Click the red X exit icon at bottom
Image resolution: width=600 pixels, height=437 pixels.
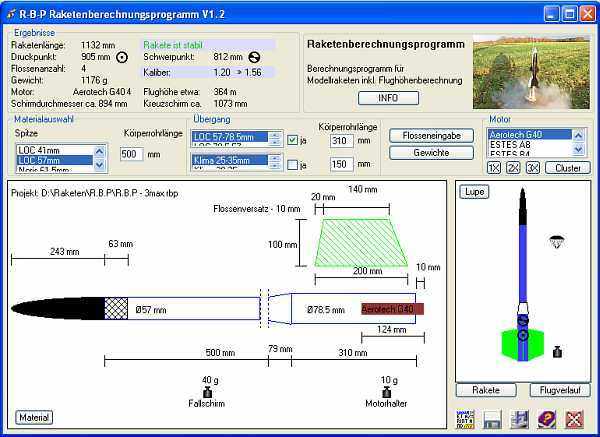click(574, 419)
